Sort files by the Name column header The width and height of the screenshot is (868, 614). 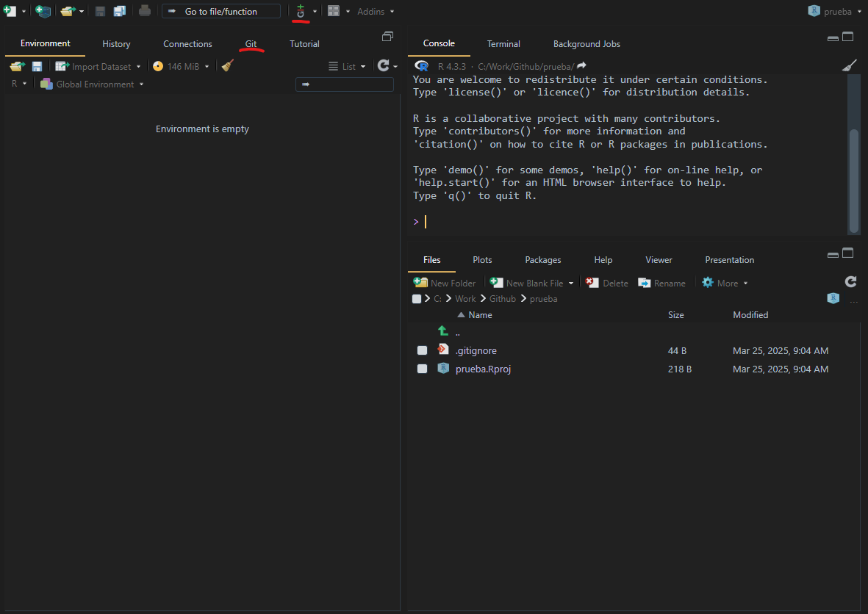coord(480,315)
